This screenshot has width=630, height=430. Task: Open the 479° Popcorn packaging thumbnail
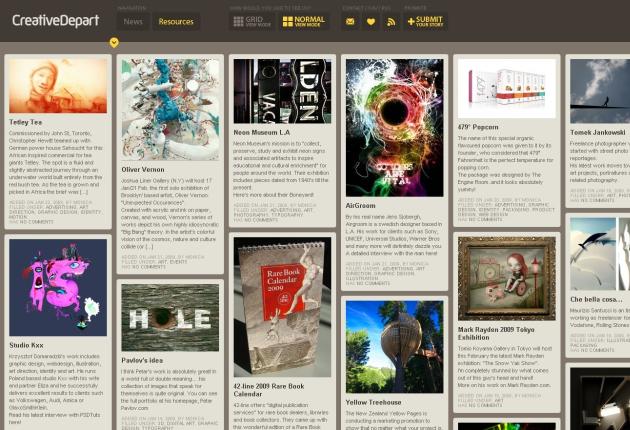click(507, 88)
